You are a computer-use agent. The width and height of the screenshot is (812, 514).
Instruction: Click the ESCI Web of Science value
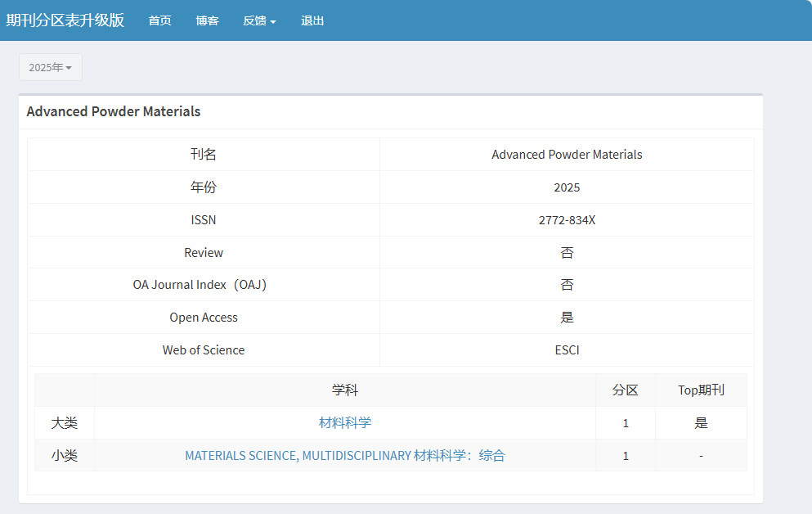point(567,350)
